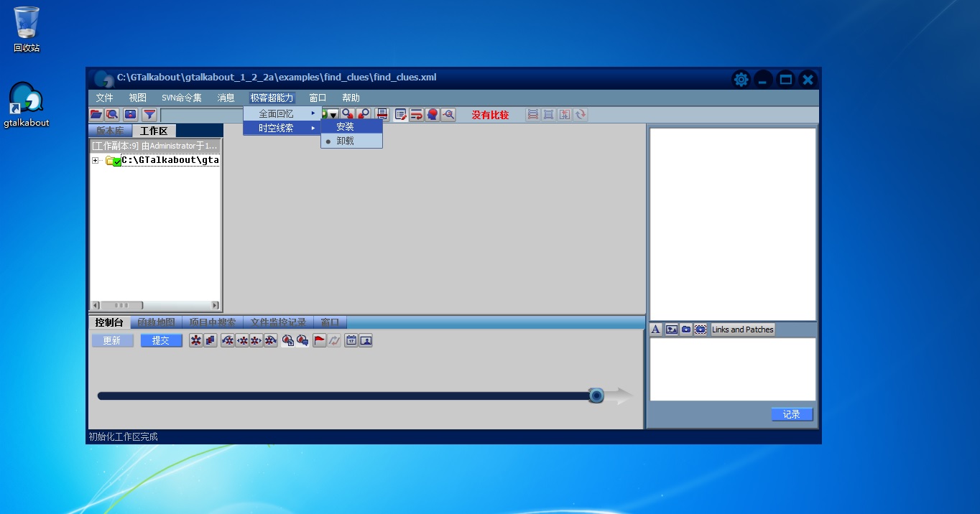Viewport: 980px width, 514px height.
Task: Open the 消息 menu
Action: (x=226, y=98)
